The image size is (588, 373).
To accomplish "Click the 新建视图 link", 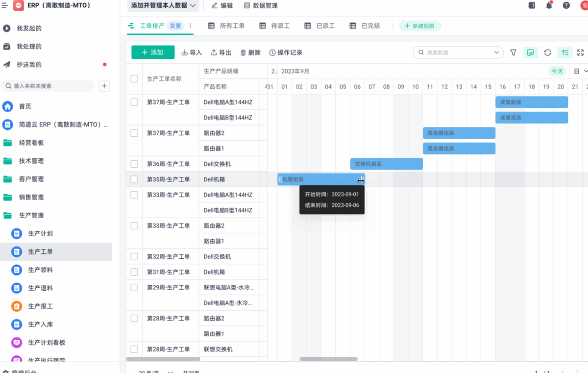I will coord(420,25).
